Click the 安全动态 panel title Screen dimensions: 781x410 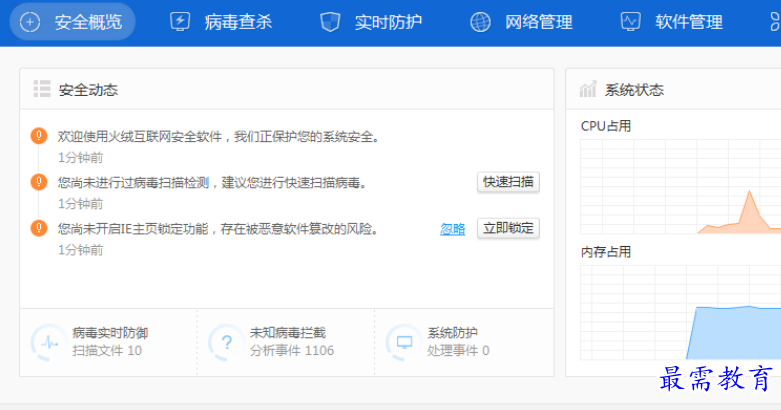click(88, 90)
